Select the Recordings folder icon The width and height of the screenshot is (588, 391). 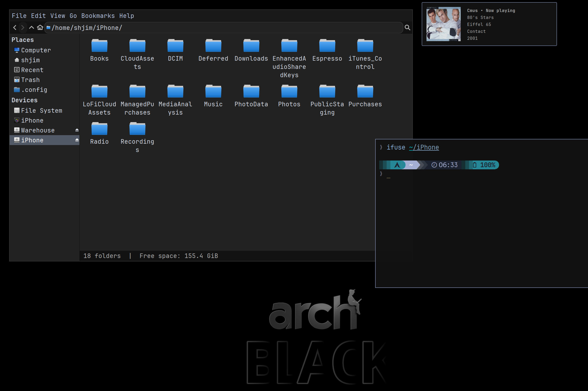click(137, 128)
